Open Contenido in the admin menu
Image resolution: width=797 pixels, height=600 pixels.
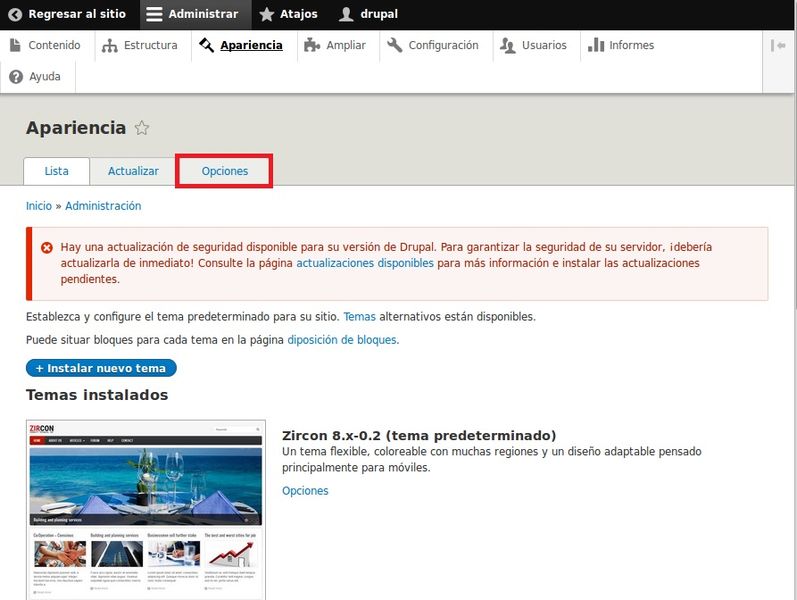point(45,45)
